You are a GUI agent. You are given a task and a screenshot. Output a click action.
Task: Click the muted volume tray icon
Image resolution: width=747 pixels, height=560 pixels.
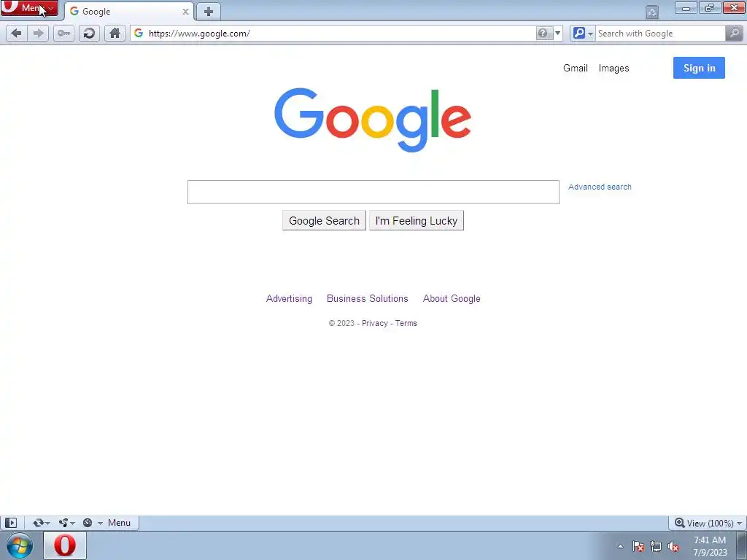(x=673, y=546)
